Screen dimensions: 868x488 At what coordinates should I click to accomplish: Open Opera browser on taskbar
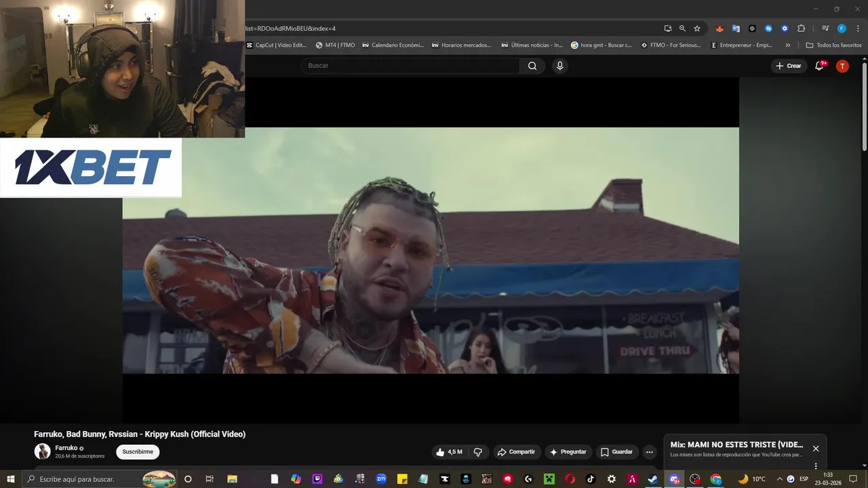tap(570, 479)
